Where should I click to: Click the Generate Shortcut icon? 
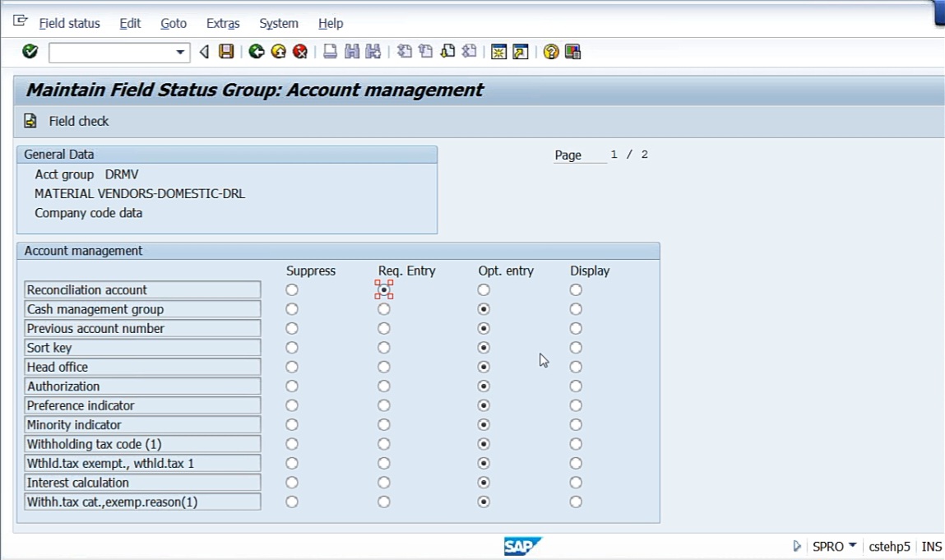click(x=520, y=52)
